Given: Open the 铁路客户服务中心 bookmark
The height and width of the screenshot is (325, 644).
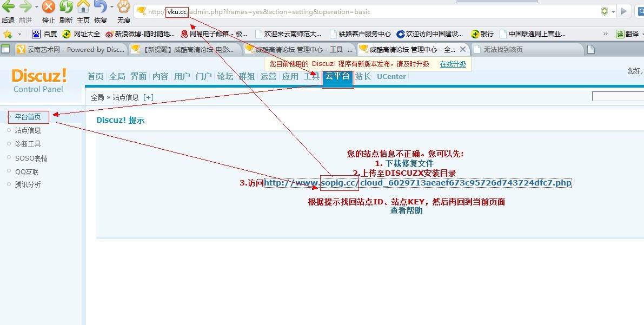Looking at the screenshot, I should [x=360, y=34].
